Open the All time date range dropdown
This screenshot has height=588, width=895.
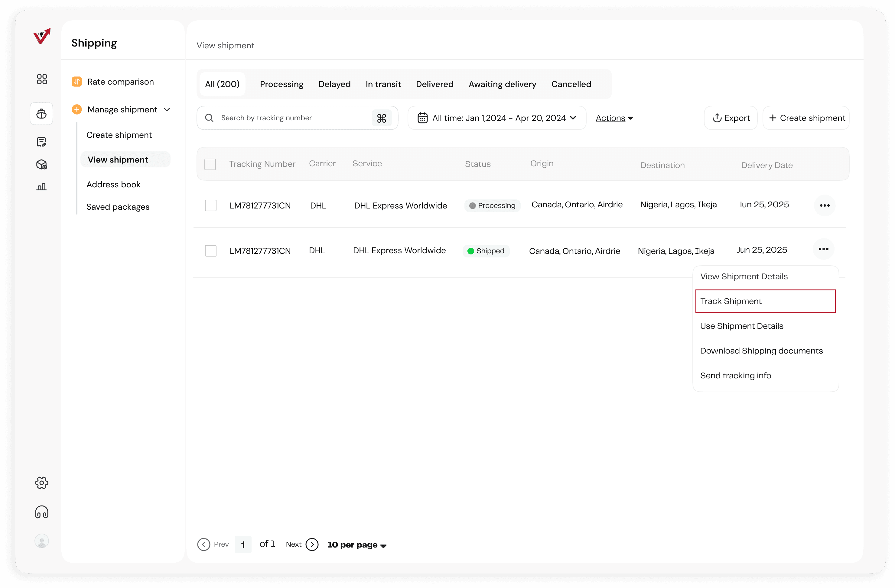pos(497,118)
